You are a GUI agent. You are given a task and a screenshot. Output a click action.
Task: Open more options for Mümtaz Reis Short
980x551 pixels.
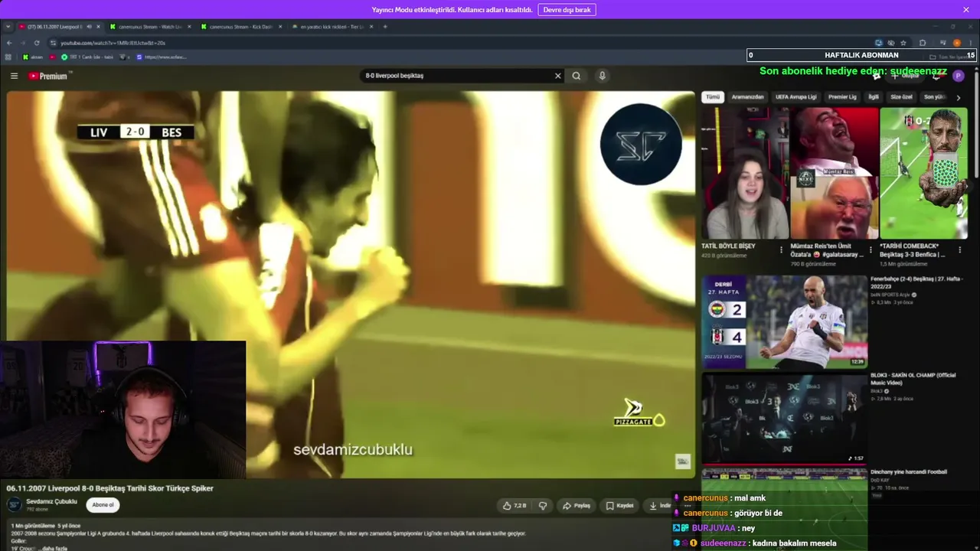(871, 249)
